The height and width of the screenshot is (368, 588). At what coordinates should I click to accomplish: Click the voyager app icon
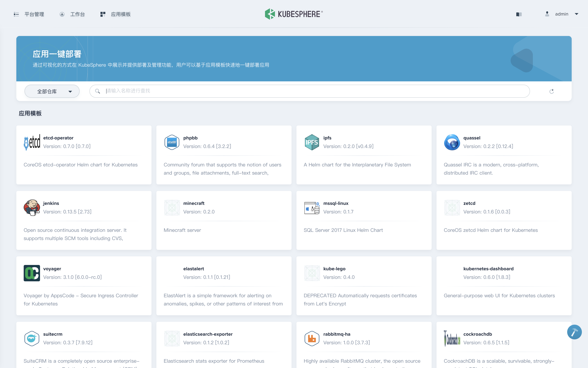[x=32, y=273]
